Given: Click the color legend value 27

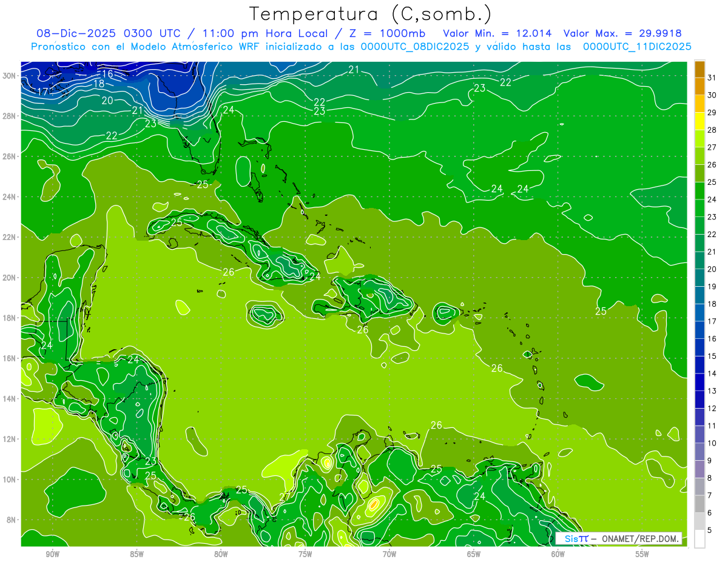Looking at the screenshot, I should (x=712, y=147).
